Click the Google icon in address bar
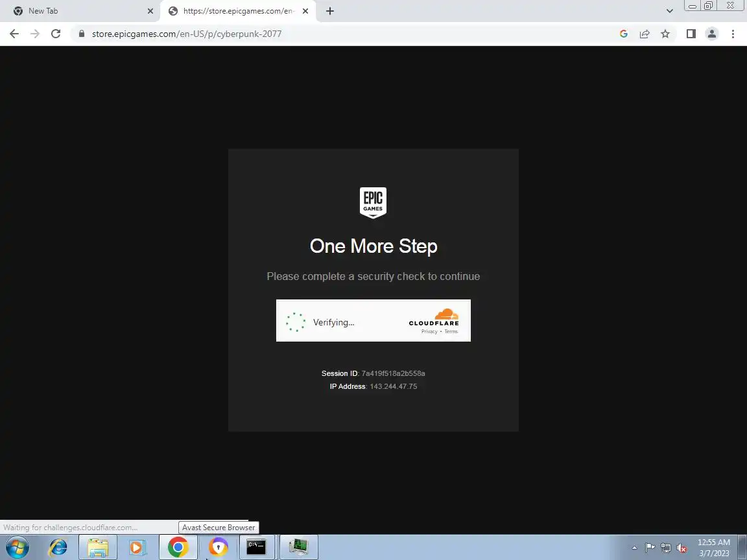 coord(624,34)
